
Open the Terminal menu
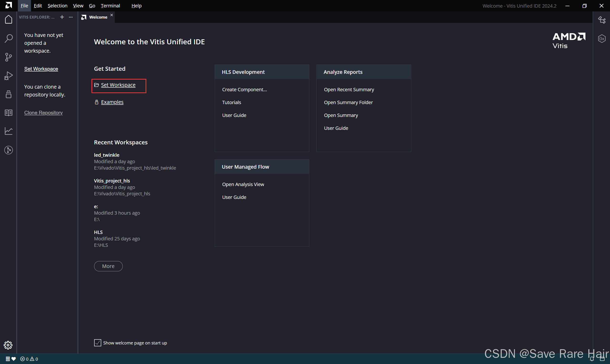pyautogui.click(x=110, y=6)
